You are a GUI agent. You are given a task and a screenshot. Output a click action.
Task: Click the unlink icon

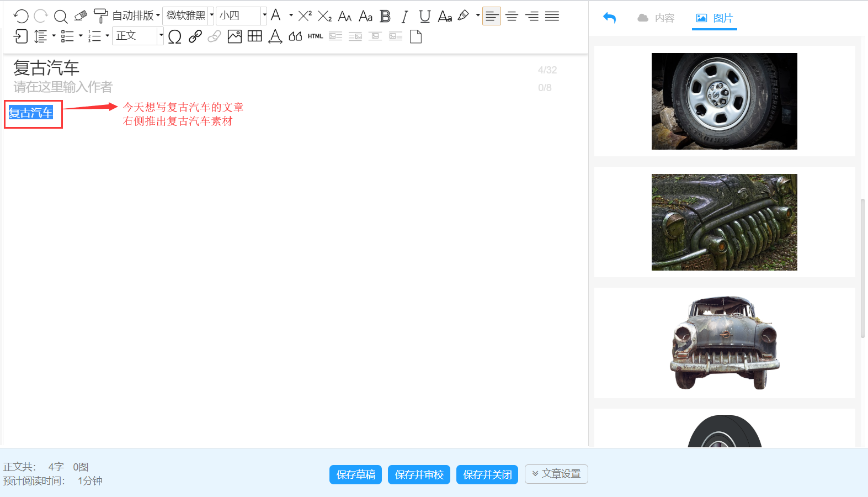tap(215, 36)
